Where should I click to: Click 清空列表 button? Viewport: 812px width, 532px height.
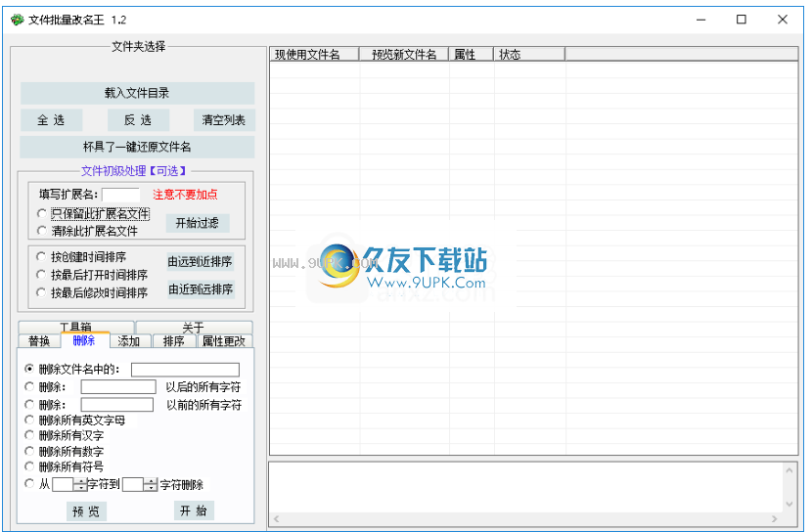coord(224,120)
